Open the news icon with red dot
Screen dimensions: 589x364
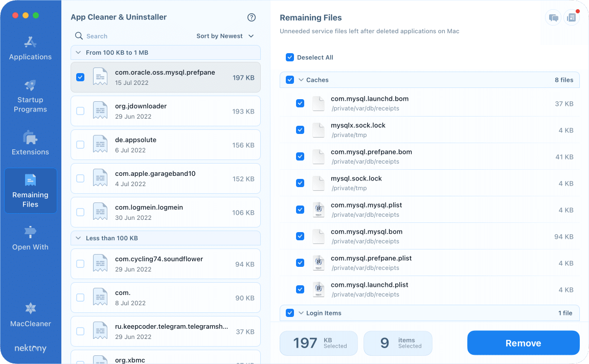pos(571,18)
